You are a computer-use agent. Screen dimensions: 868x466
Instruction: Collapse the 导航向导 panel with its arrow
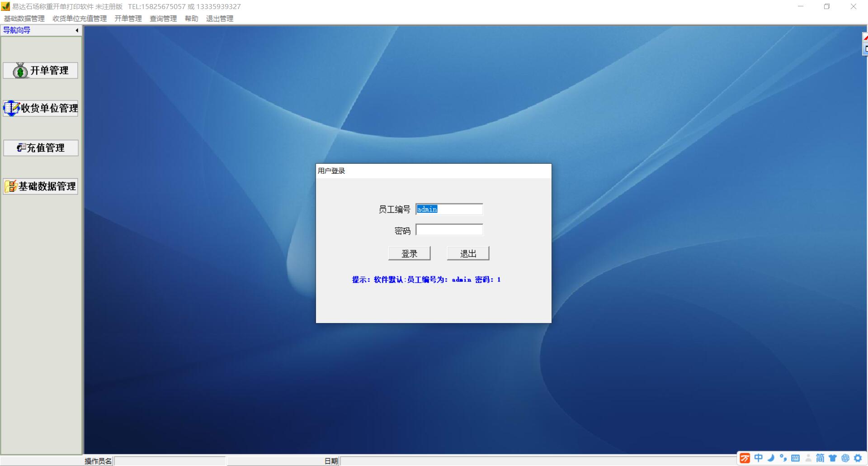77,30
